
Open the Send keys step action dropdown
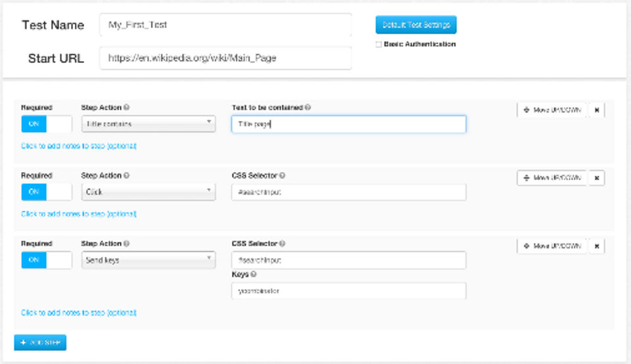(149, 260)
